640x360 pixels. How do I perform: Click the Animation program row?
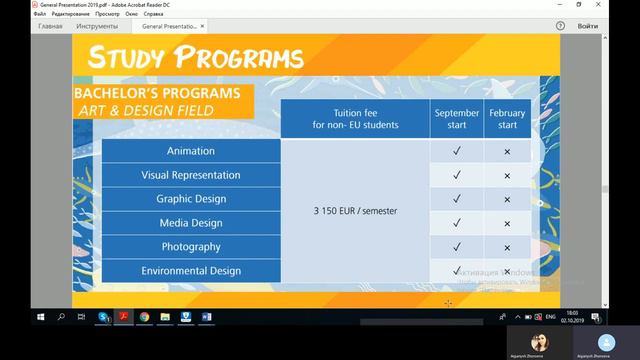point(191,151)
